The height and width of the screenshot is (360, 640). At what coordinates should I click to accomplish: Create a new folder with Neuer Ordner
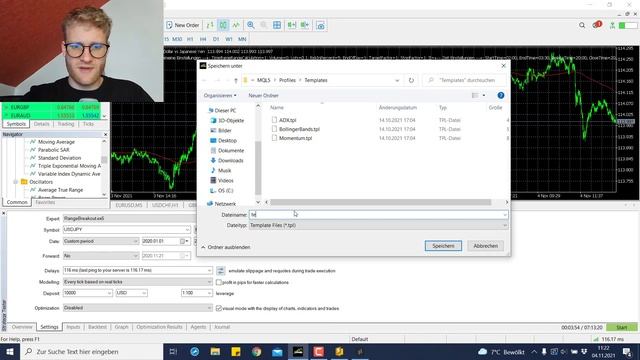click(263, 96)
